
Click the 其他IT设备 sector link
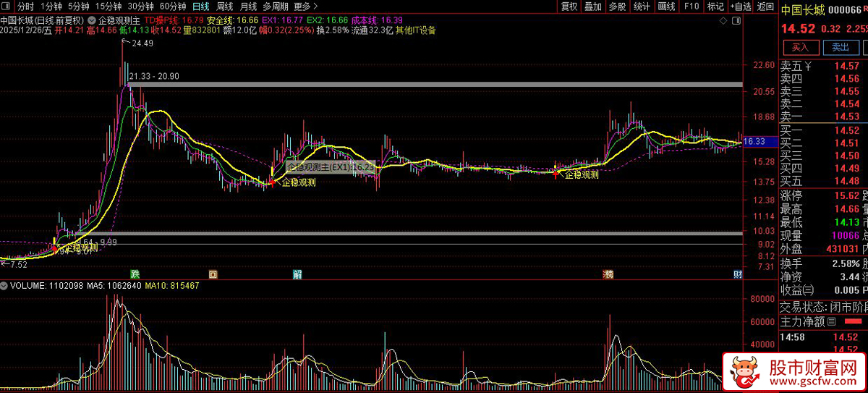(415, 30)
